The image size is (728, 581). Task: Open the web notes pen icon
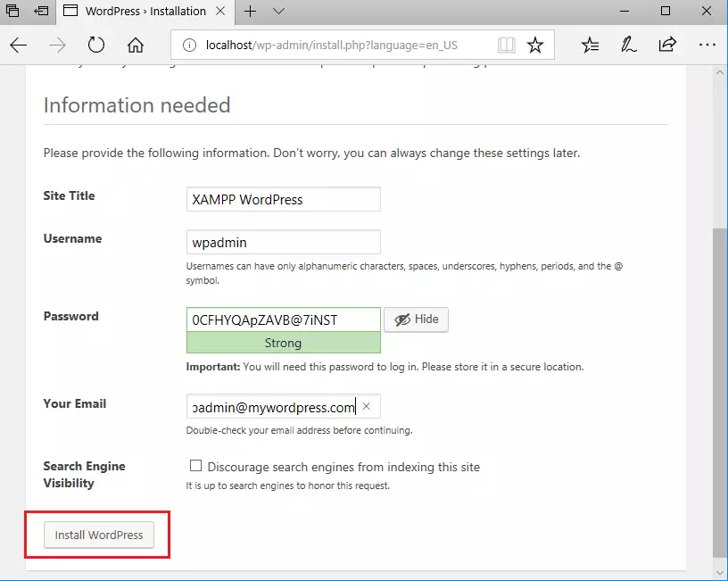(x=629, y=45)
